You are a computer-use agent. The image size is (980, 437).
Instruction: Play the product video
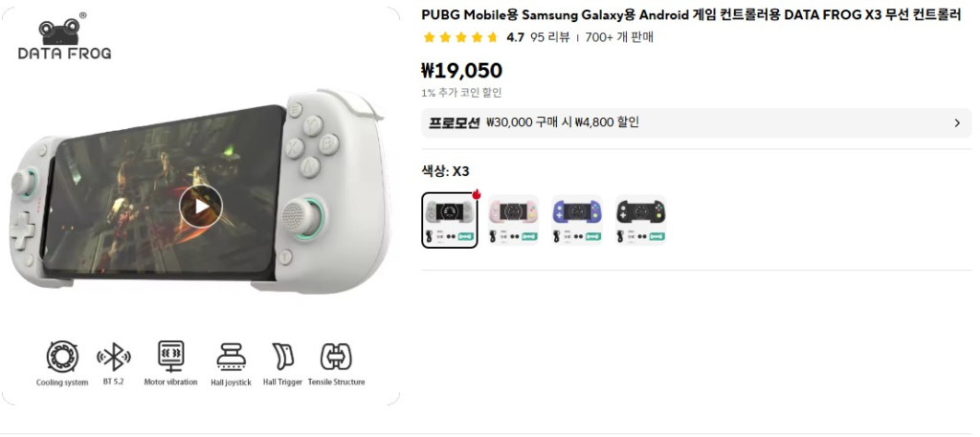point(201,206)
